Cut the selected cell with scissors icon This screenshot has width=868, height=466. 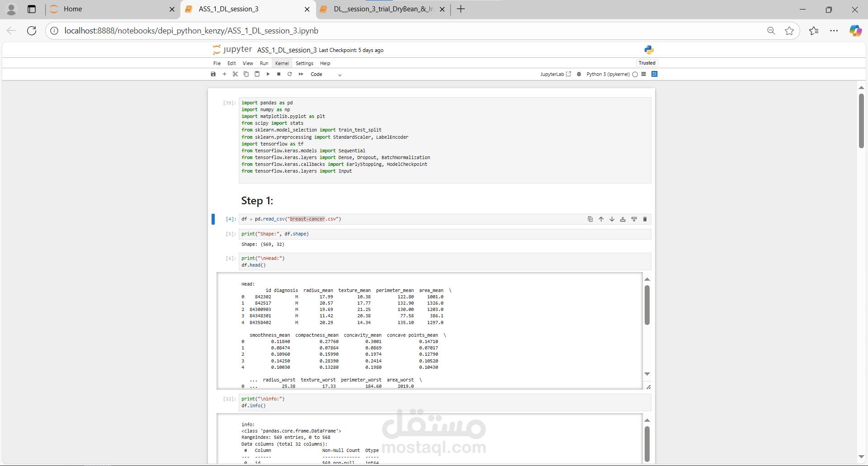(235, 74)
